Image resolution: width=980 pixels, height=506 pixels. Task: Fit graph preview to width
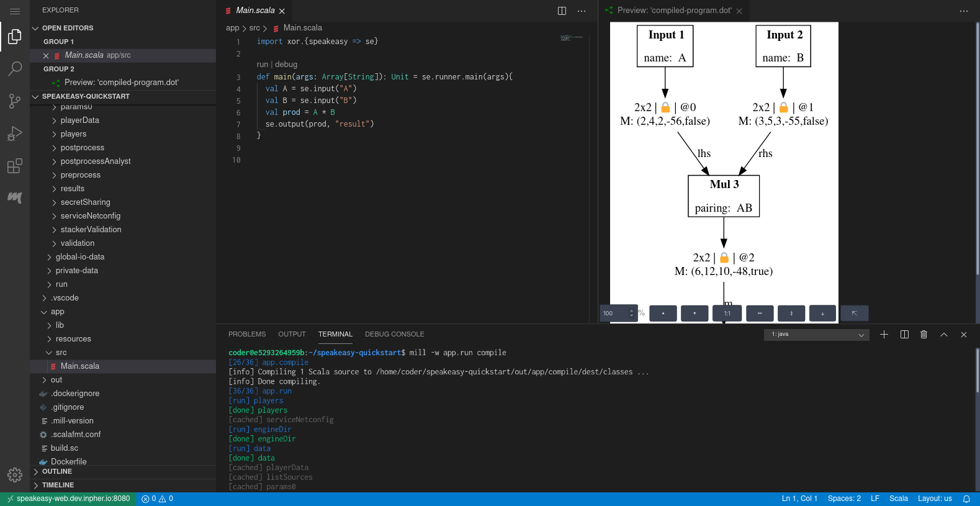coord(760,313)
